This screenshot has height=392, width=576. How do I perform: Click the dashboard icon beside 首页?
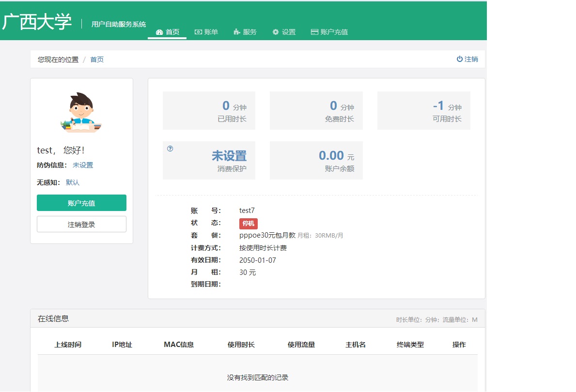tap(159, 32)
